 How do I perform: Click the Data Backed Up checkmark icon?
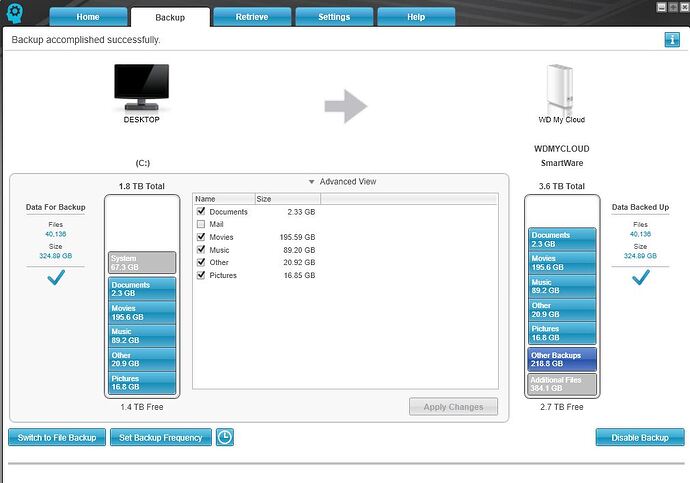click(640, 277)
